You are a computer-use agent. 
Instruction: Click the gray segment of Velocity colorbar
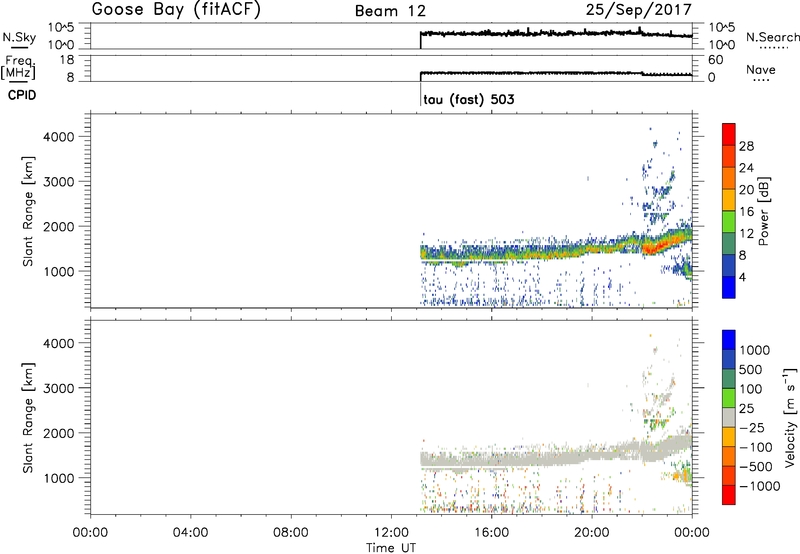pyautogui.click(x=729, y=417)
